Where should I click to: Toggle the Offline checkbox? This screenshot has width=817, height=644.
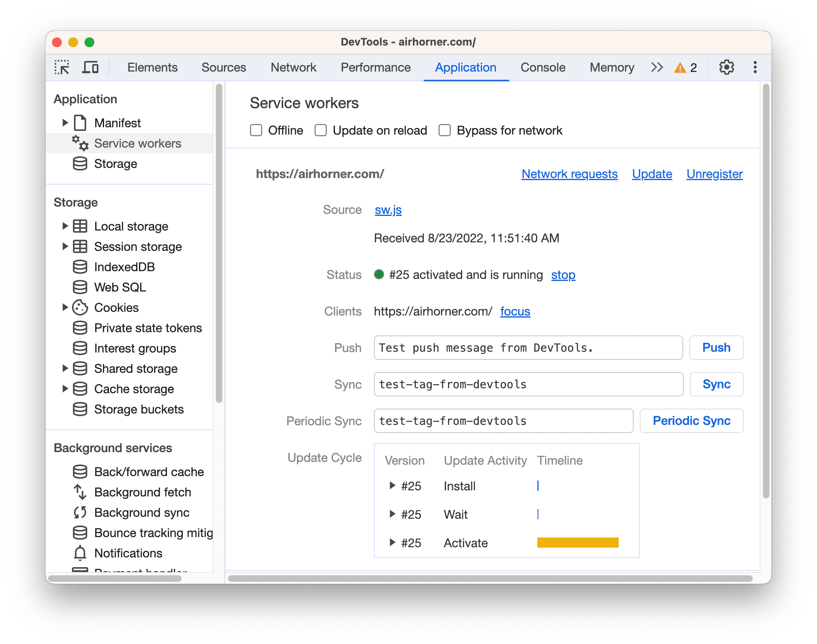pyautogui.click(x=254, y=130)
